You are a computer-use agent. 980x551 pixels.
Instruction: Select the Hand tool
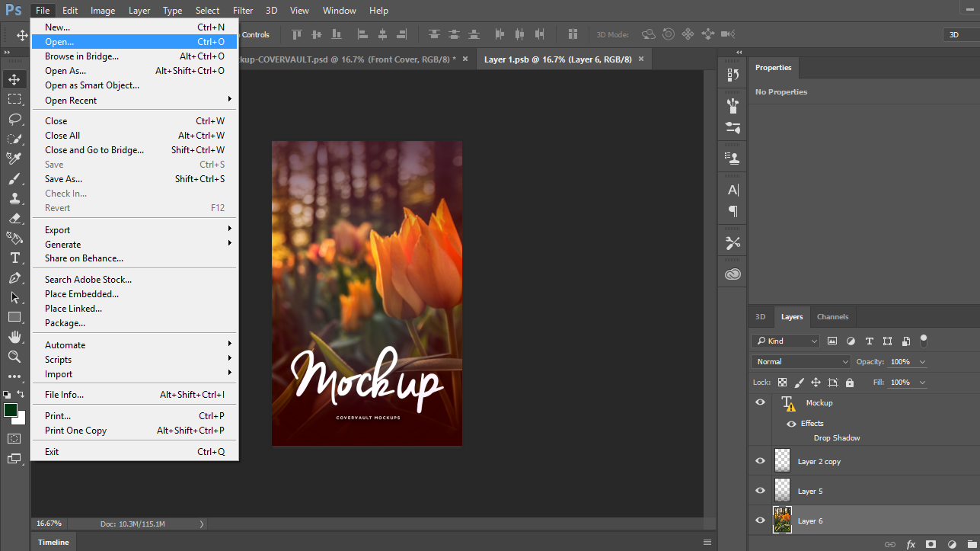point(14,337)
